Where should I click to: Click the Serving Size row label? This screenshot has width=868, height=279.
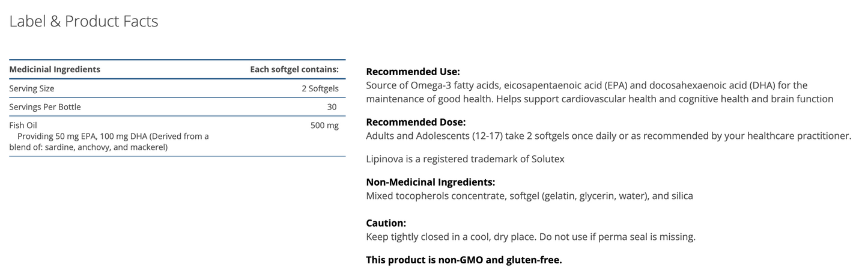click(x=32, y=89)
